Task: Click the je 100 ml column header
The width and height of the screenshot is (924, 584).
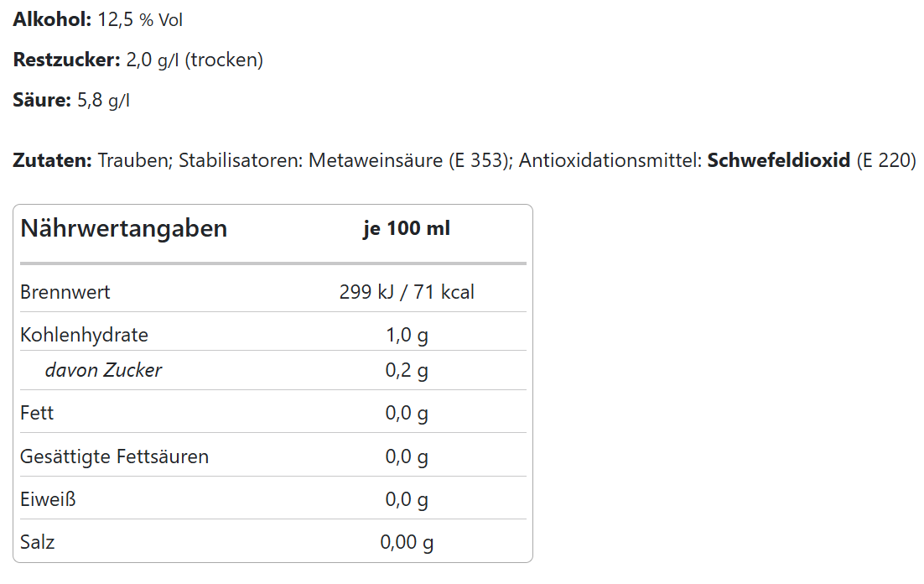Action: (407, 228)
